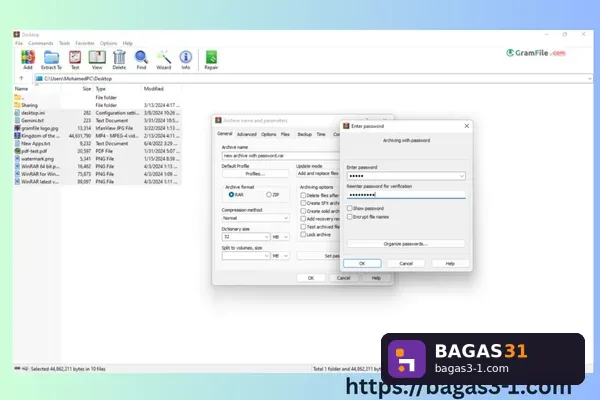The image size is (600, 400).
Task: Click the Set password button
Action: pos(319,256)
